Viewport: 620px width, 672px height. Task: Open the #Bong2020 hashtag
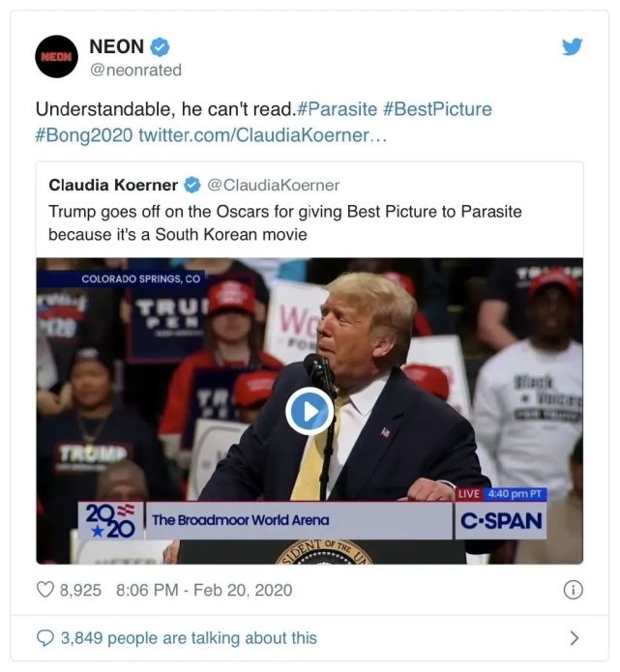pyautogui.click(x=83, y=134)
